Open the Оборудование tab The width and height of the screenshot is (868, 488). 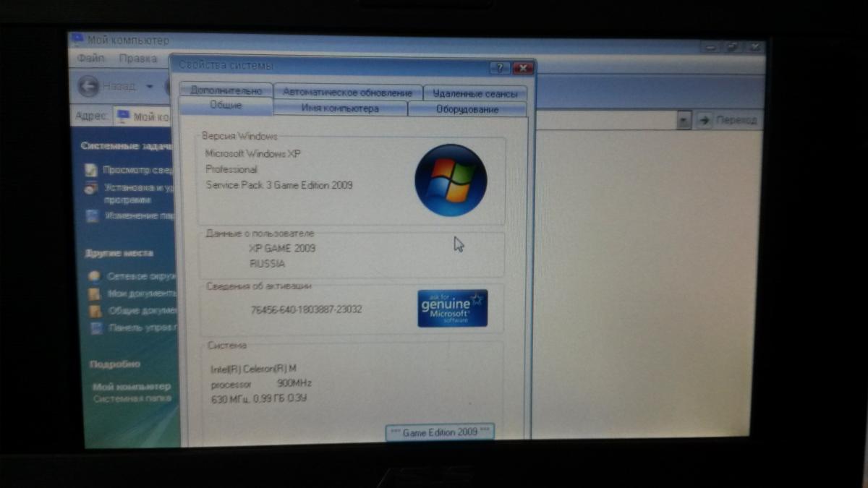(467, 109)
